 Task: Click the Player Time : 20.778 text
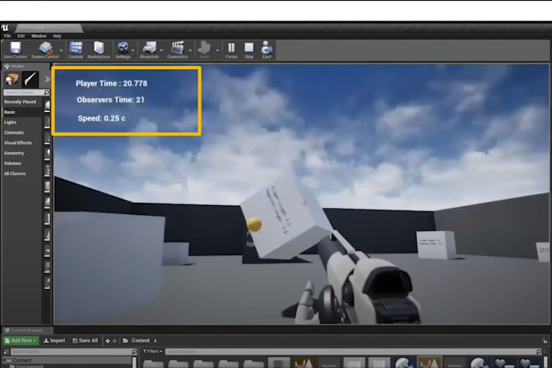point(112,83)
